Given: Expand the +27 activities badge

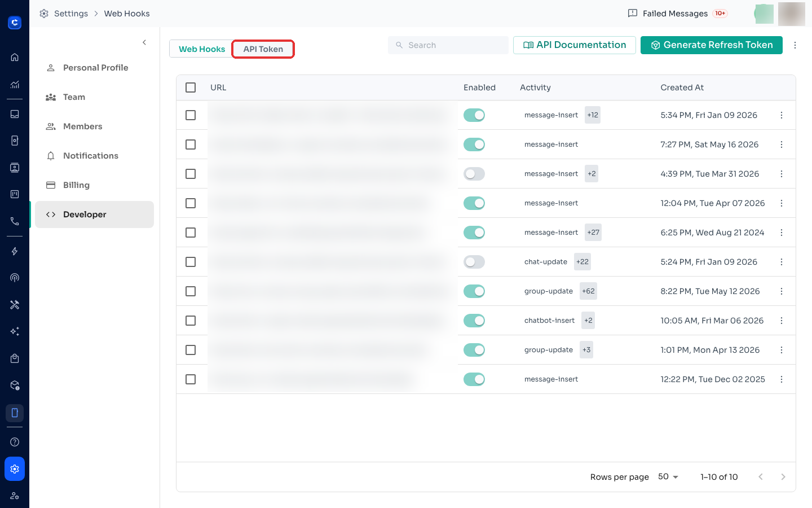Looking at the screenshot, I should point(593,233).
